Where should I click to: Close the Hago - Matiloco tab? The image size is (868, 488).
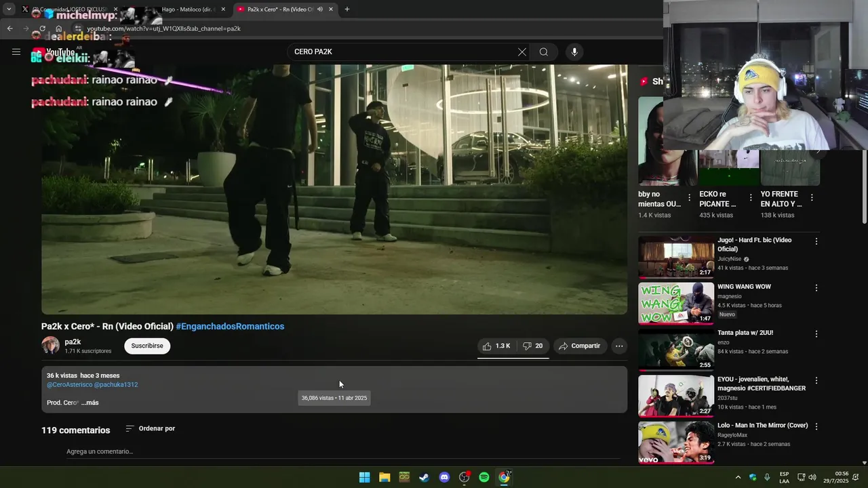tap(224, 9)
